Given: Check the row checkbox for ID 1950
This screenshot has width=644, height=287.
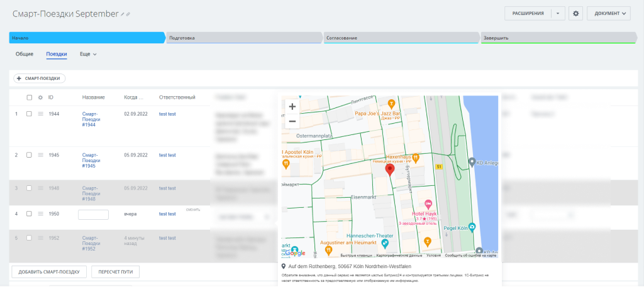Looking at the screenshot, I should click(29, 214).
